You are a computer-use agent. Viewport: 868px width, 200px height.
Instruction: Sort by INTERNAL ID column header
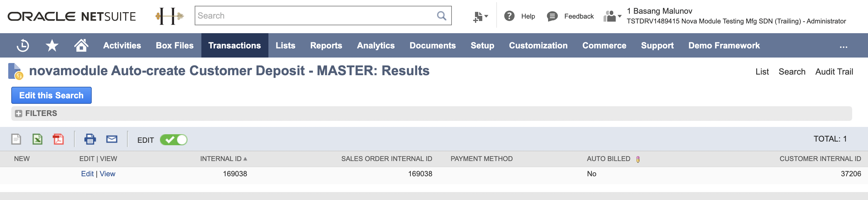(x=223, y=159)
